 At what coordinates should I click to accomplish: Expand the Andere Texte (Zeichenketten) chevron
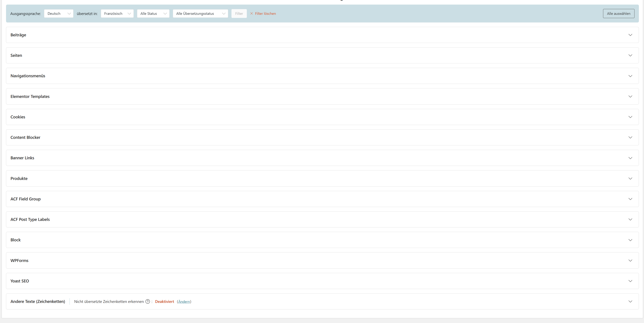pos(630,301)
